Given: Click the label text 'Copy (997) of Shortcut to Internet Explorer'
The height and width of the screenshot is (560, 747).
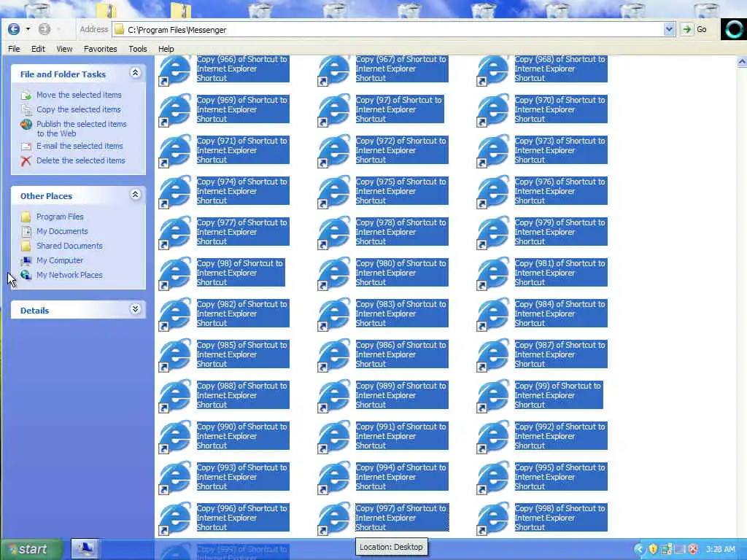Looking at the screenshot, I should (402, 518).
